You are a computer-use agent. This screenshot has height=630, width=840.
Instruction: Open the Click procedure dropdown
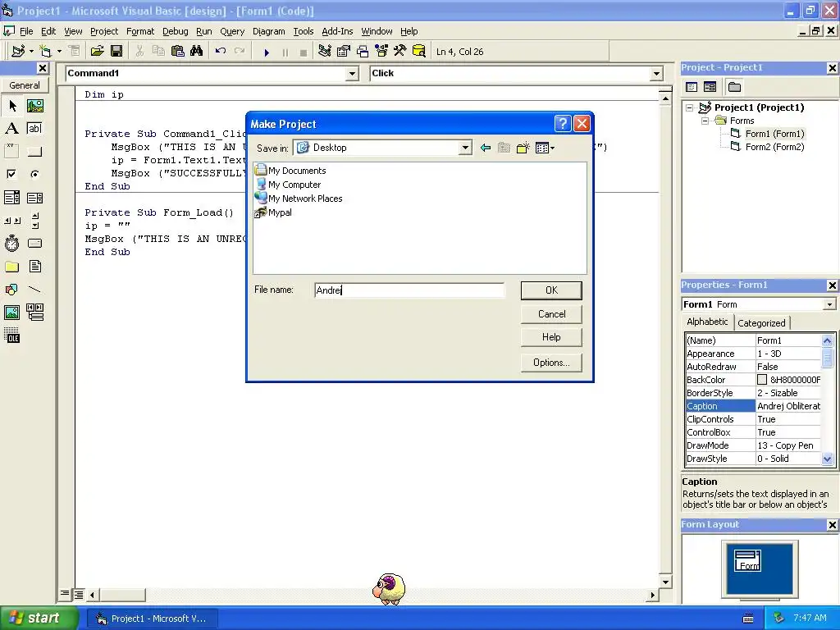click(x=656, y=74)
